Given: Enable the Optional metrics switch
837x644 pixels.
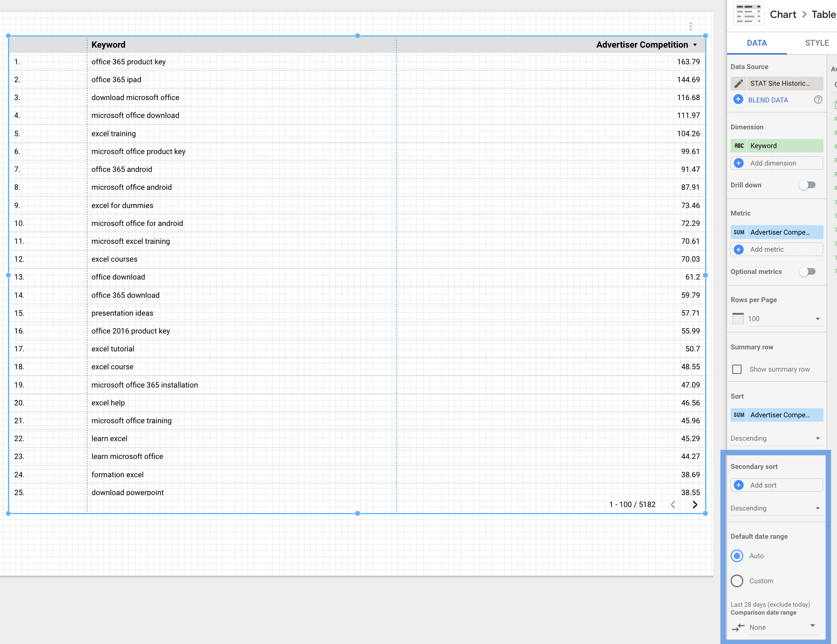Looking at the screenshot, I should coord(807,272).
